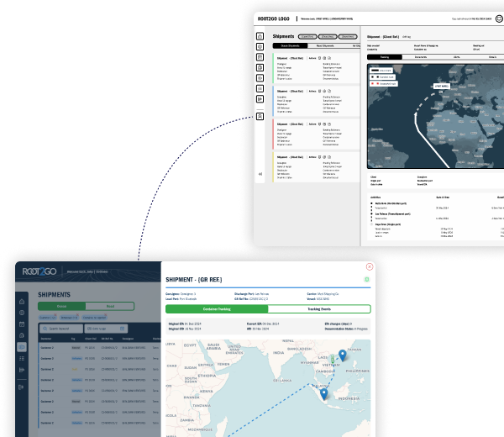This screenshot has width=504, height=437.
Task: Click first action icon on green-bordered shipment card
Action: tap(319, 58)
